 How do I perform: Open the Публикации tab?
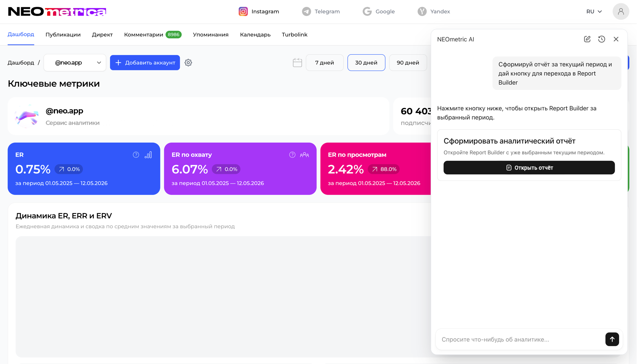pyautogui.click(x=63, y=35)
